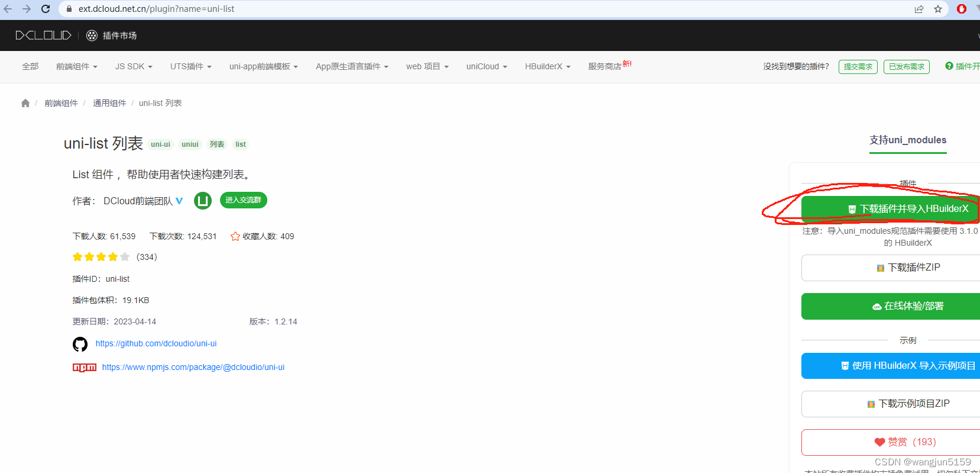Click the heart icon on 赞赏 button
980x473 pixels.
[879, 442]
